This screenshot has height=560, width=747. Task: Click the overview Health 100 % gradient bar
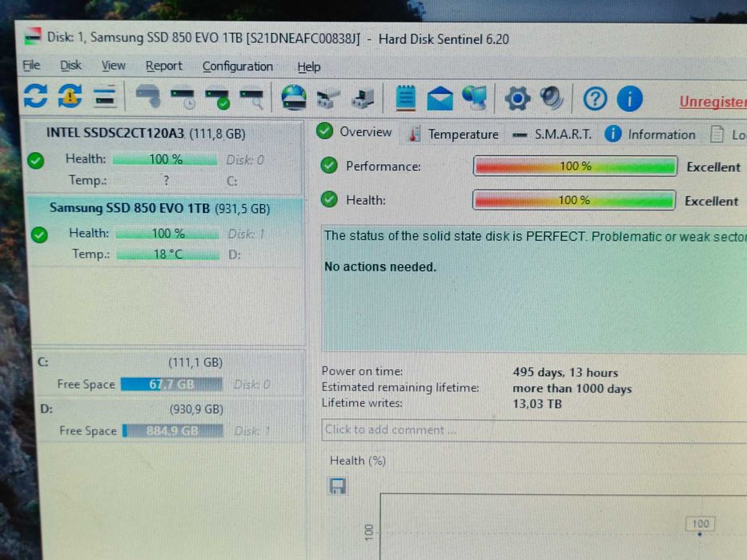(x=573, y=200)
